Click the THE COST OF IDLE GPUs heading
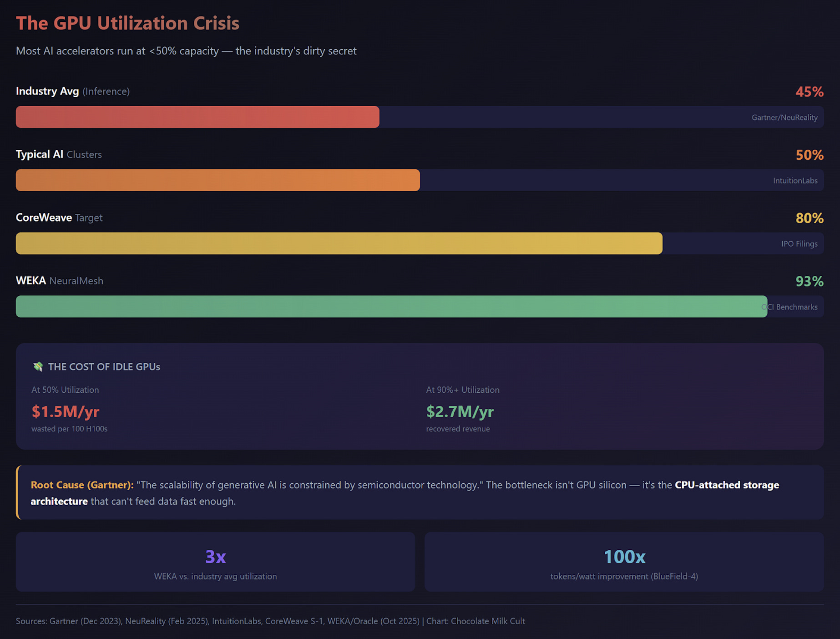 click(x=104, y=367)
